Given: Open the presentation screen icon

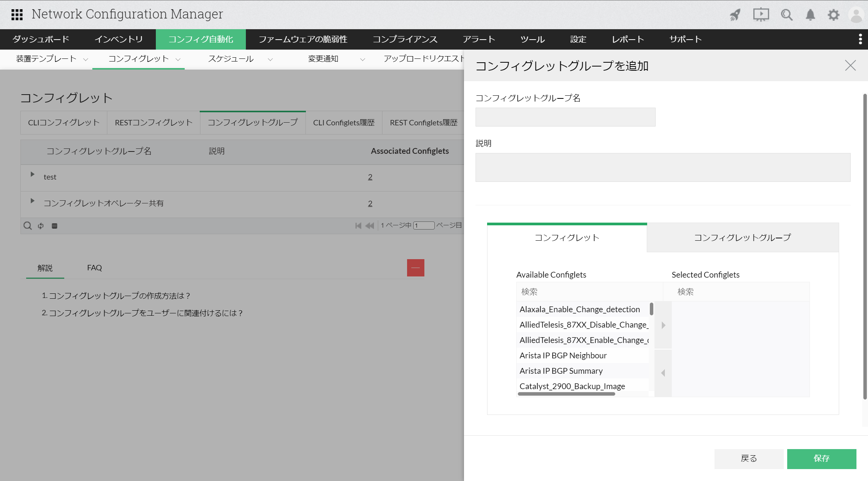Looking at the screenshot, I should (x=761, y=15).
